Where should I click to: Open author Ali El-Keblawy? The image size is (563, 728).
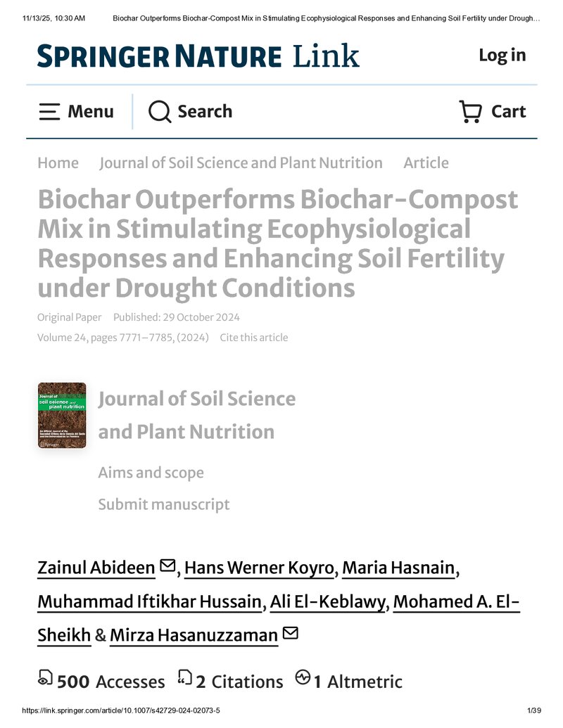pos(327,601)
